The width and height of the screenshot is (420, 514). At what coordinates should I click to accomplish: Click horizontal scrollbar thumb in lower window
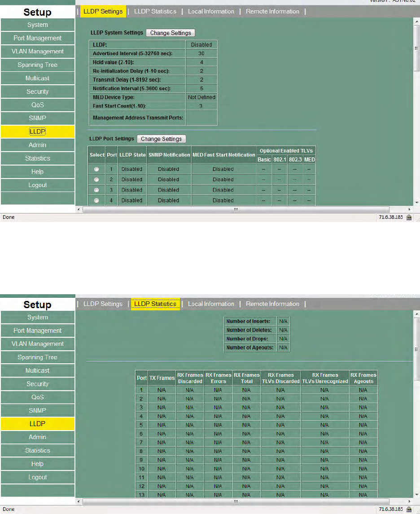point(236,501)
